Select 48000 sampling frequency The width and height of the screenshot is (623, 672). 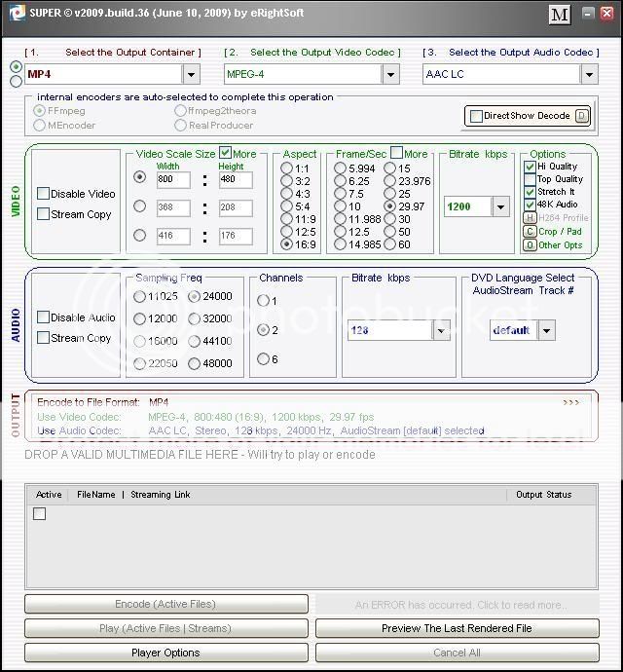(x=194, y=363)
